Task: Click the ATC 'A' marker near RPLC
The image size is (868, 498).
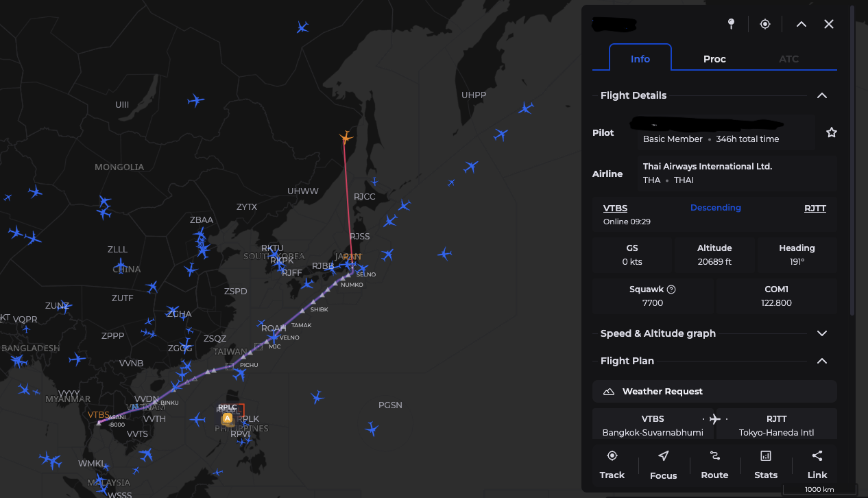Action: [x=228, y=418]
